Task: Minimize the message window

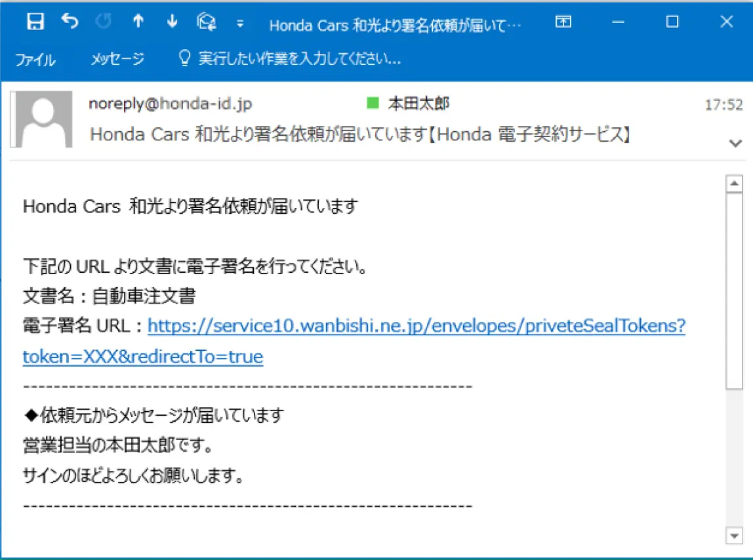Action: pos(618,22)
